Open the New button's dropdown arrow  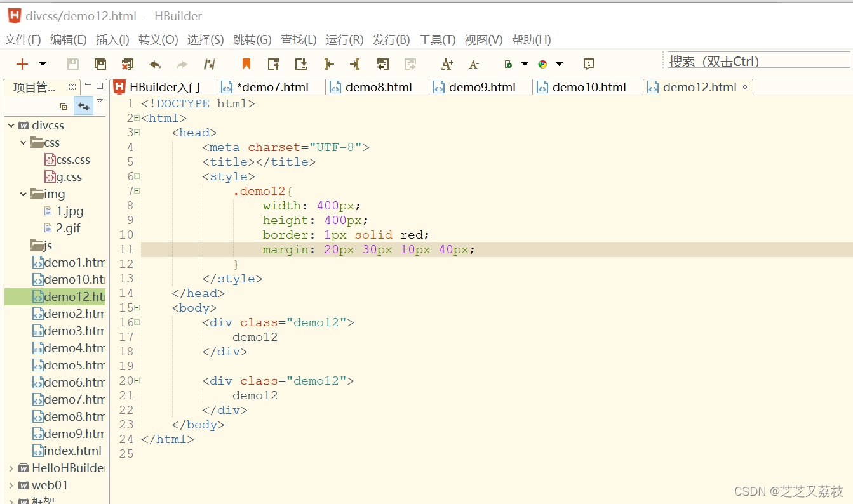(43, 63)
